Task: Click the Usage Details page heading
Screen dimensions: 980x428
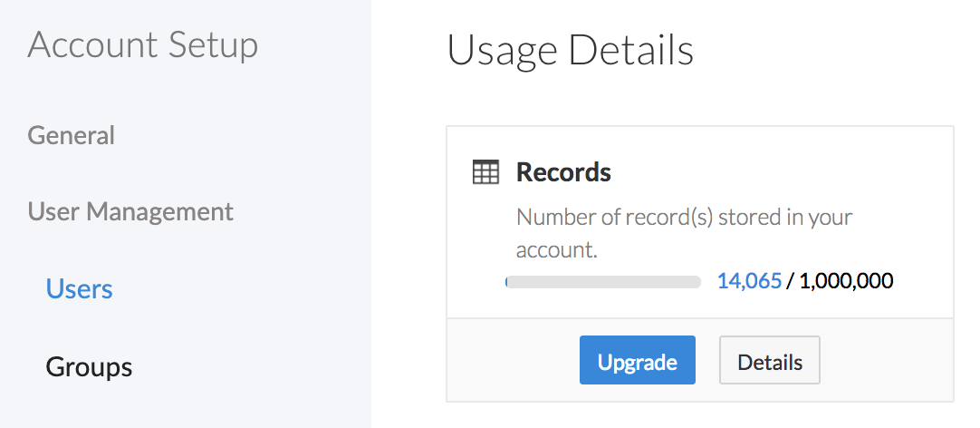Action: point(571,51)
